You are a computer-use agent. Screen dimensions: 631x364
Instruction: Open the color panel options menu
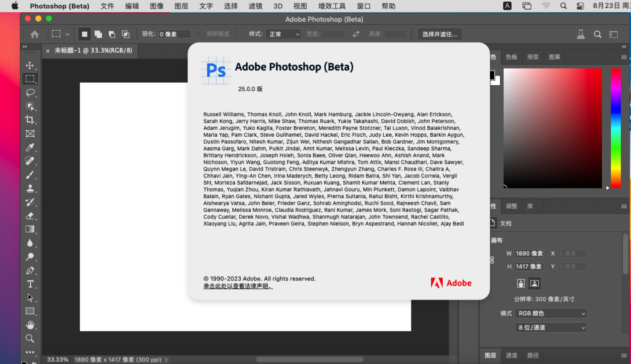click(624, 57)
